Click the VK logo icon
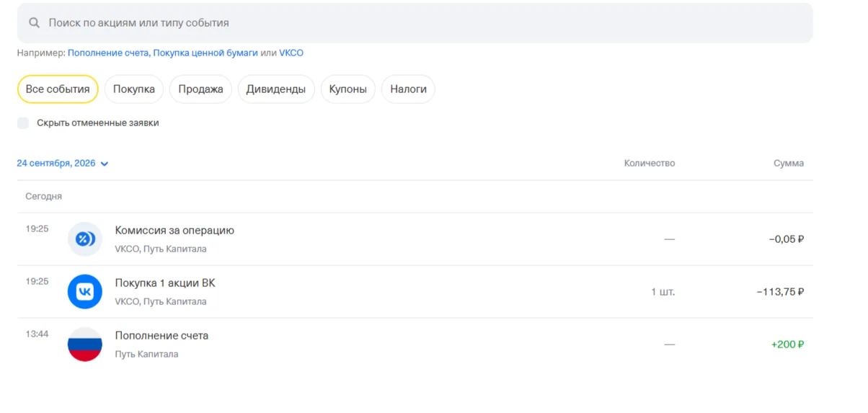 85,292
